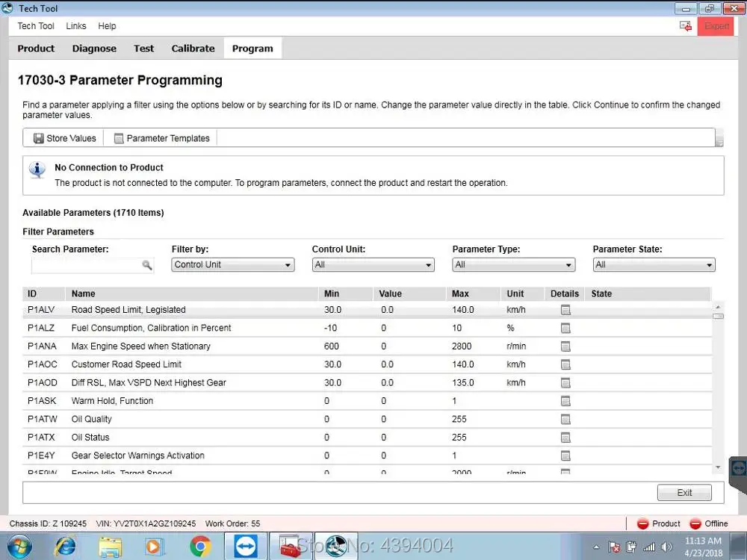
Task: Open the Links menu
Action: pyautogui.click(x=76, y=26)
